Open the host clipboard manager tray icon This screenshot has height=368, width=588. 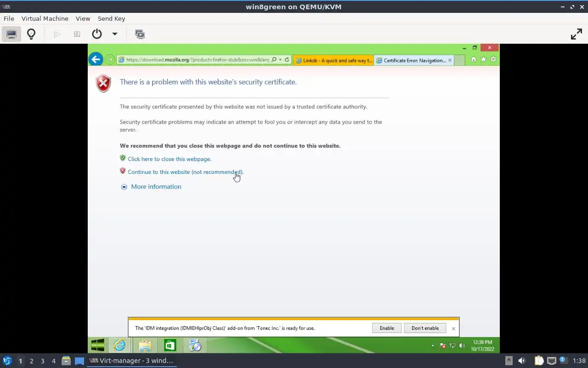click(x=539, y=361)
